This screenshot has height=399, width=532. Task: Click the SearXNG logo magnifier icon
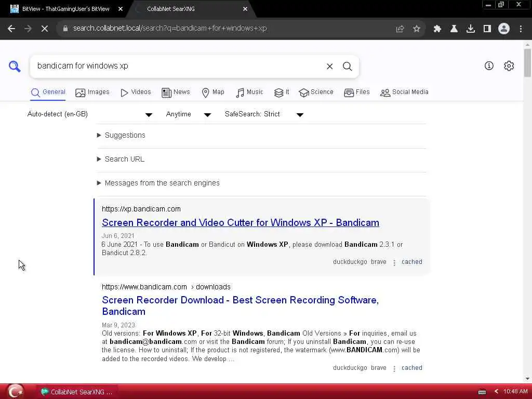coord(15,66)
